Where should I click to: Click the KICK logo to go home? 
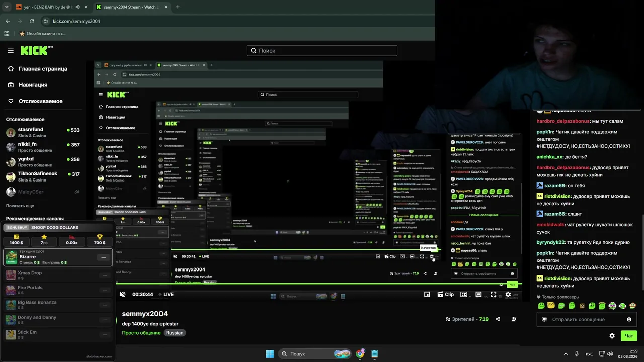pos(37,50)
